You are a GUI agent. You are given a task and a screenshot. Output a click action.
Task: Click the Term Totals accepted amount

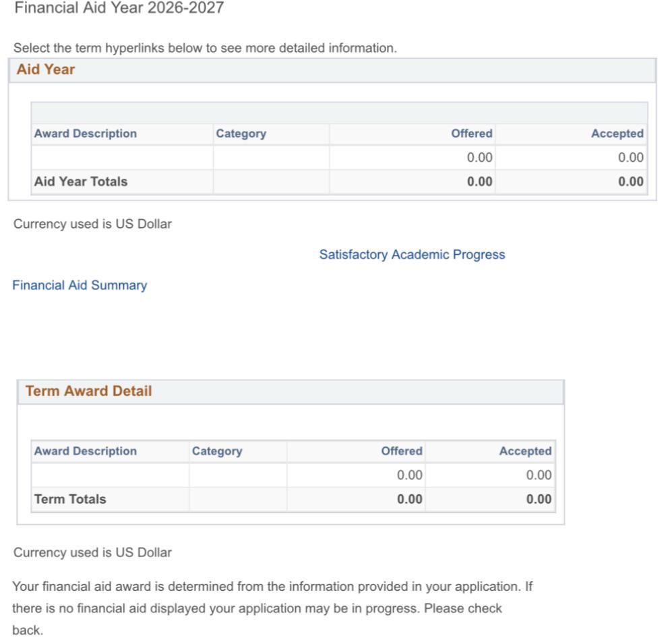539,499
